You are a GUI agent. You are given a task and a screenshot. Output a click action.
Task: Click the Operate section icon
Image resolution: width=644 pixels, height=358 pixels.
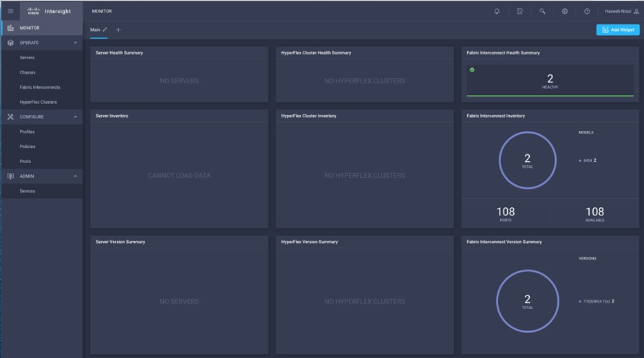click(x=11, y=43)
